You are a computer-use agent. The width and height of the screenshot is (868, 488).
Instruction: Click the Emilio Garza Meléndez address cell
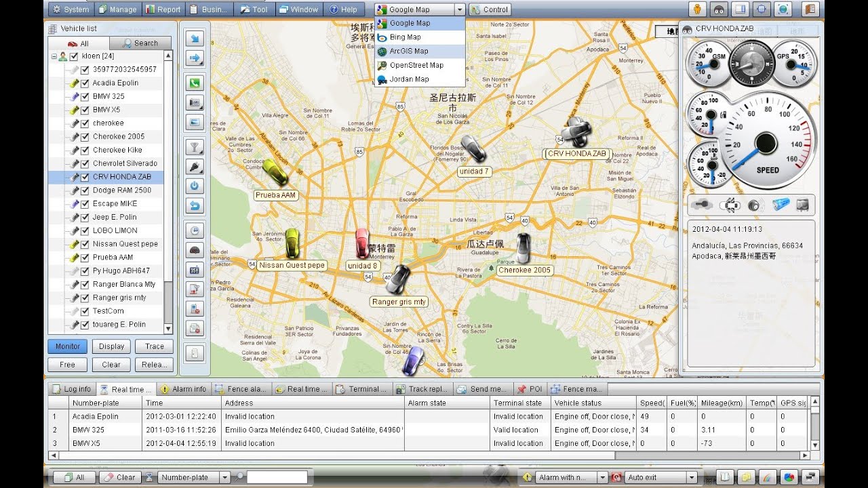(315, 430)
